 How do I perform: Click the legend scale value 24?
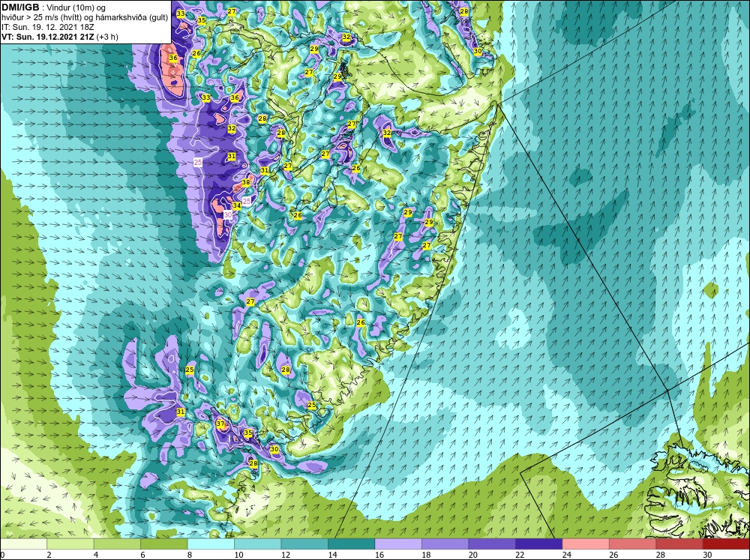[566, 555]
